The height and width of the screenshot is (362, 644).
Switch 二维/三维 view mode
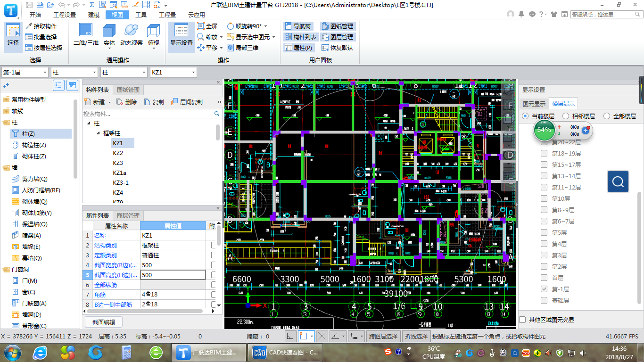[x=86, y=35]
